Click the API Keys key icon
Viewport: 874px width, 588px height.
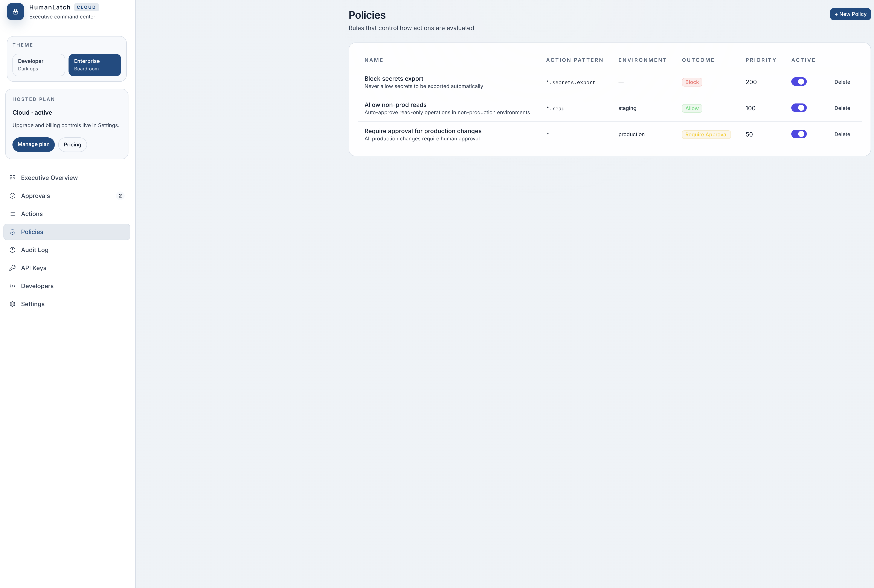pos(12,268)
